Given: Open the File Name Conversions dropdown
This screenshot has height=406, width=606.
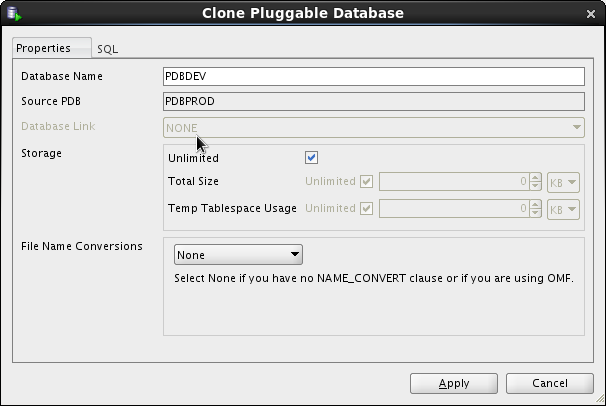Looking at the screenshot, I should (238, 255).
